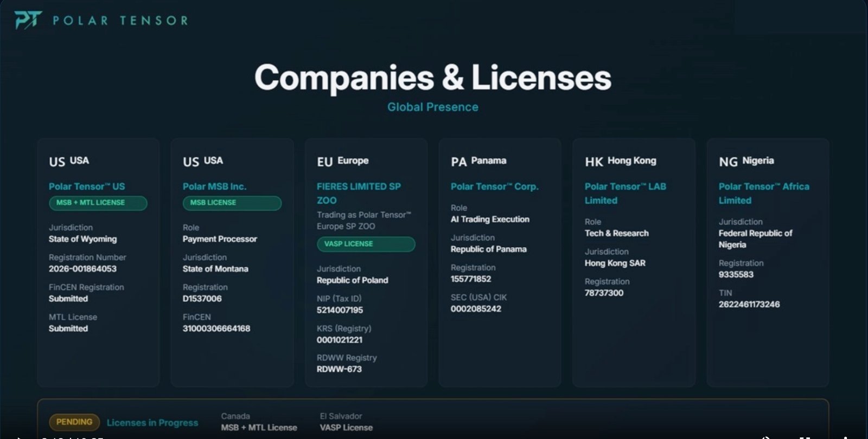The image size is (868, 439).
Task: Click the HK country code for Hong Kong
Action: pyautogui.click(x=593, y=162)
